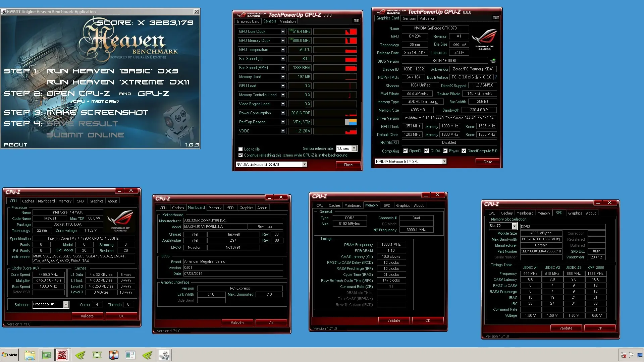Click the Core Speed 4499.0 MHz value
This screenshot has height=362, width=644.
click(48, 275)
